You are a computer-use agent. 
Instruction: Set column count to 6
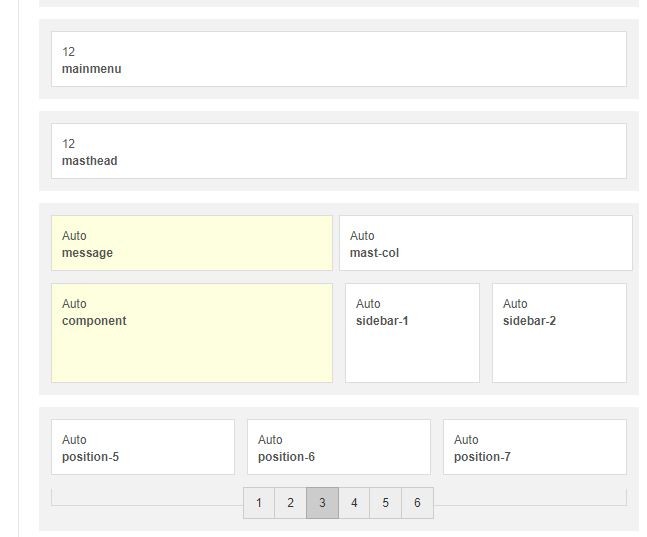[417, 503]
